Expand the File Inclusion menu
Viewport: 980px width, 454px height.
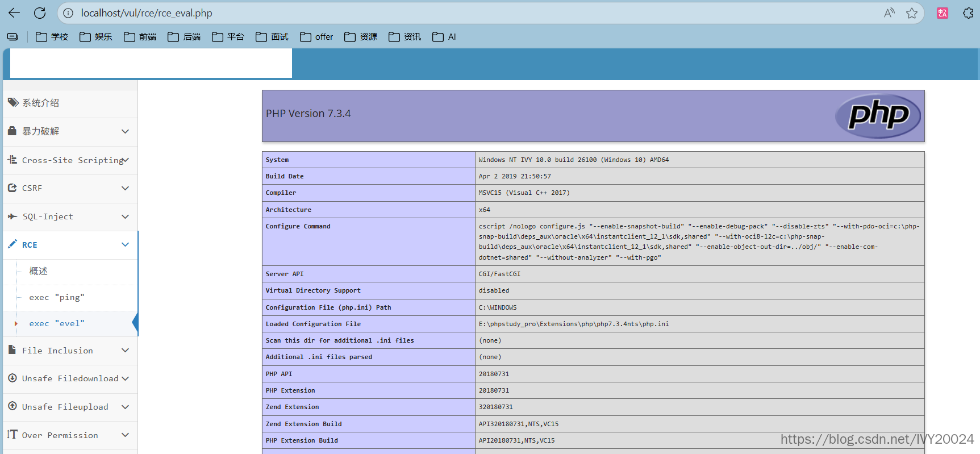pos(70,351)
